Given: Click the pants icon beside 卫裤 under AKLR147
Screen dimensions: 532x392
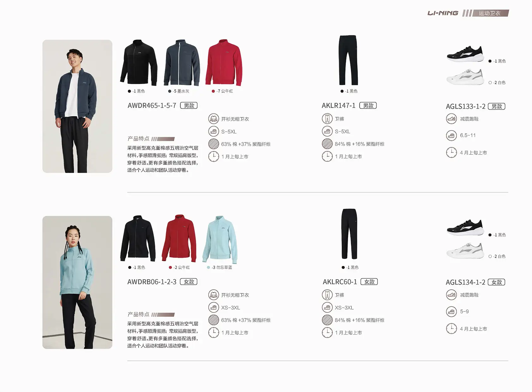Looking at the screenshot, I should [327, 119].
